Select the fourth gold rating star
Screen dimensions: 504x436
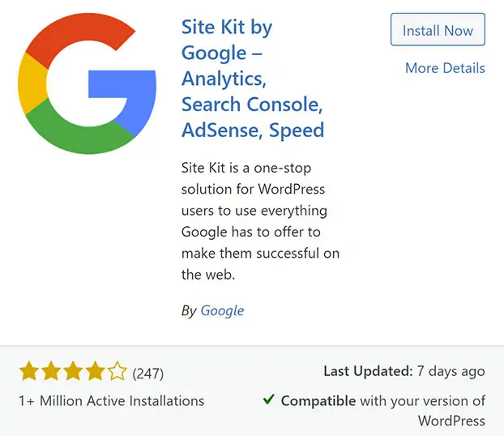click(x=95, y=373)
